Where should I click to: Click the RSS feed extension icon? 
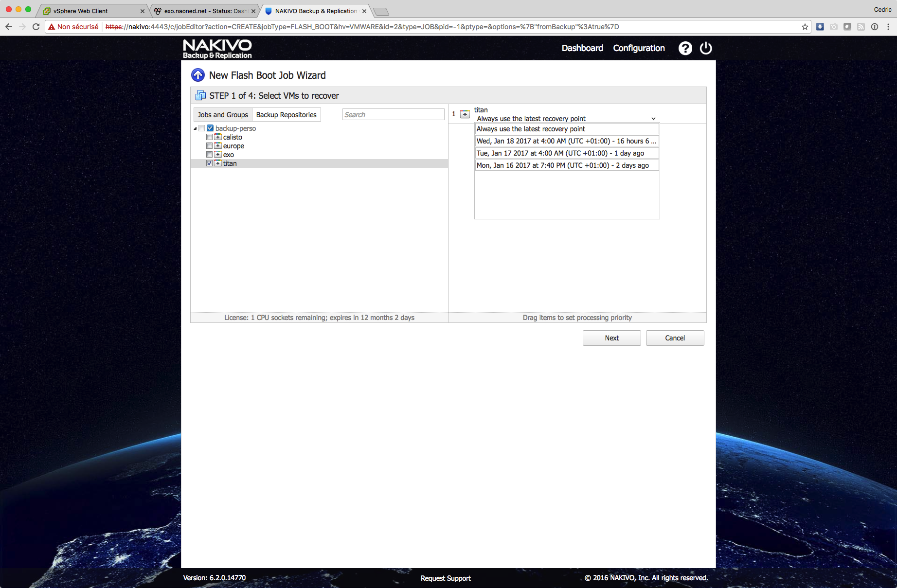(861, 27)
